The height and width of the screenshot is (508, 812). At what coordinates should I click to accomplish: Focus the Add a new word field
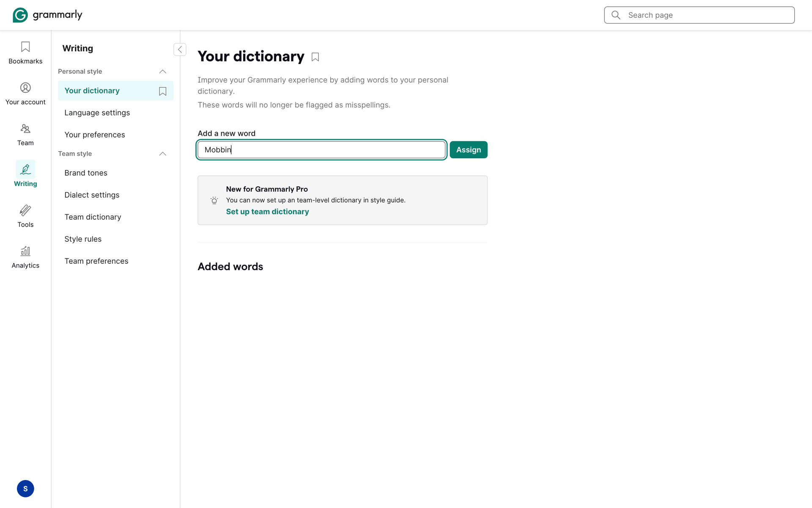[321, 149]
